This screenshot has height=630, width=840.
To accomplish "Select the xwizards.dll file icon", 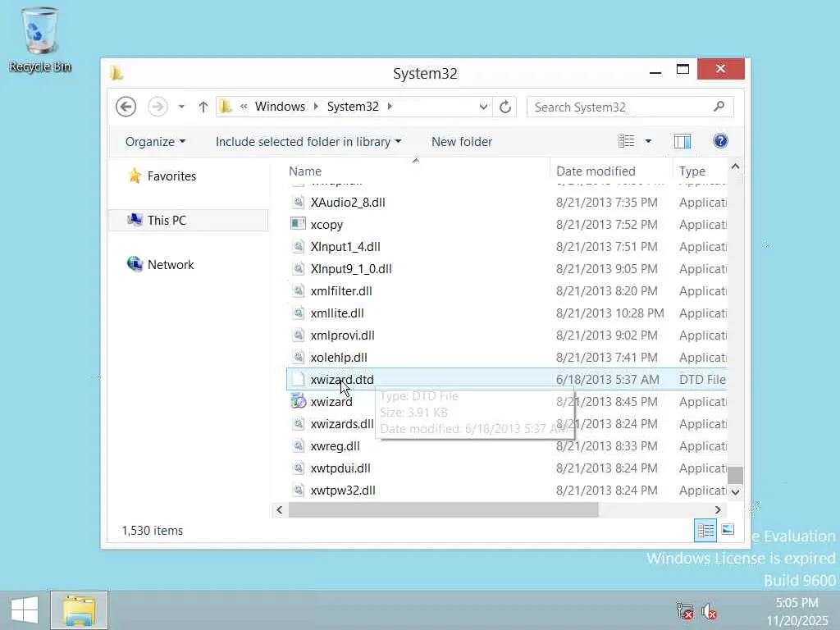I will [x=298, y=423].
